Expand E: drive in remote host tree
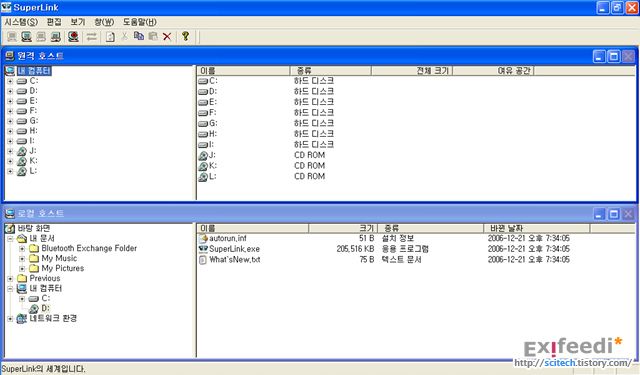This screenshot has height=375, width=640. (x=10, y=101)
